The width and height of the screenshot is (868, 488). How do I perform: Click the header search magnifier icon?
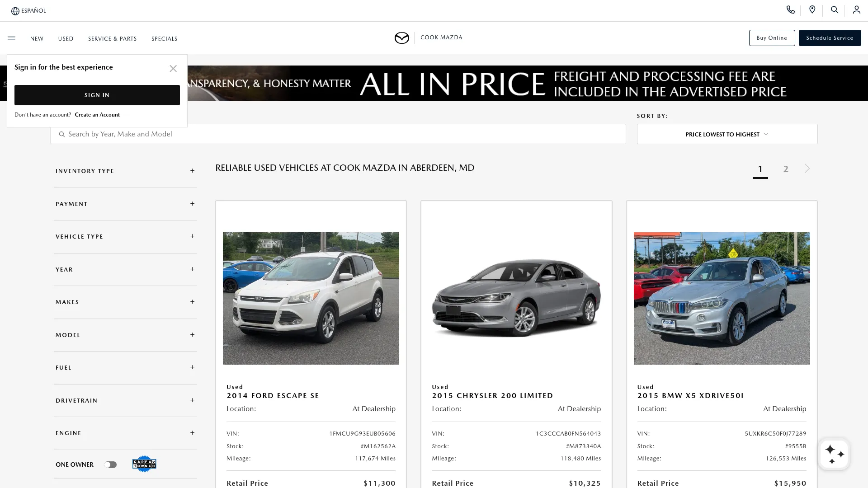pyautogui.click(x=835, y=9)
